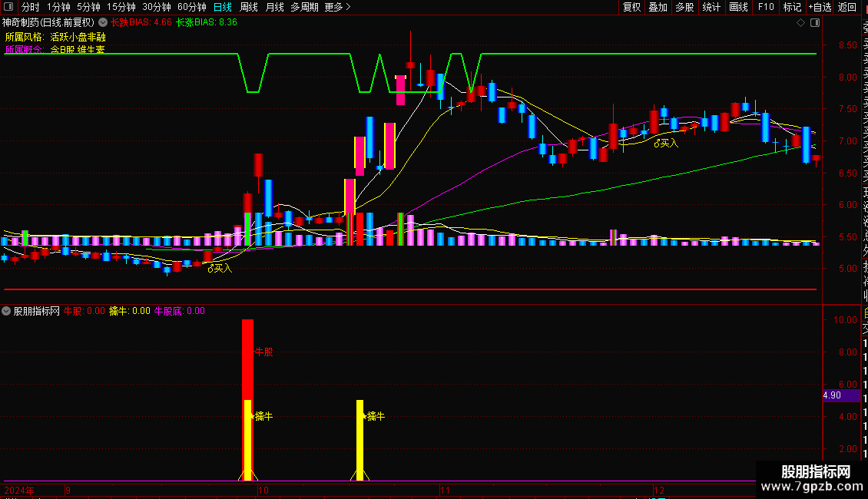Expand the 更多 periods menu
This screenshot has width=868, height=499.
pyautogui.click(x=337, y=7)
